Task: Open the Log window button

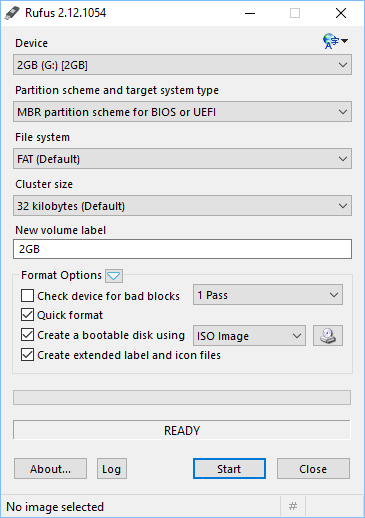Action: 112,469
